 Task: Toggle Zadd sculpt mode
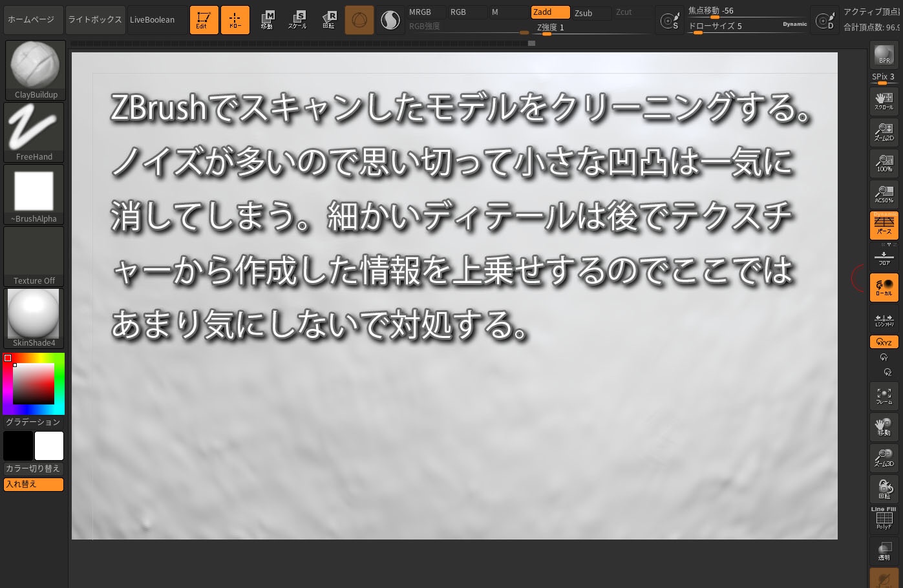pyautogui.click(x=550, y=12)
